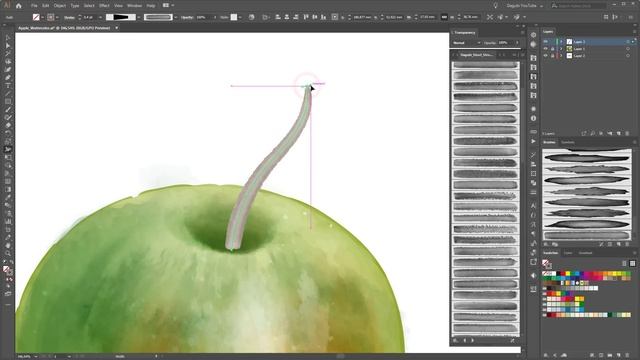Image resolution: width=640 pixels, height=360 pixels.
Task: Expand Layer 1 contents arrow
Action: 561,49
